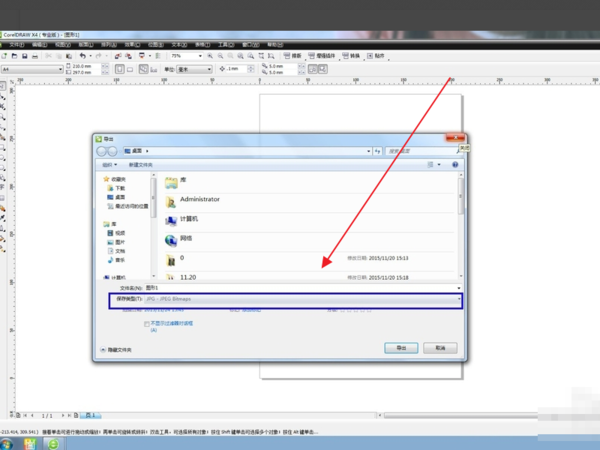This screenshot has height=450, width=600.
Task: Click the Zoom Out magnifier icon
Action: point(220,56)
